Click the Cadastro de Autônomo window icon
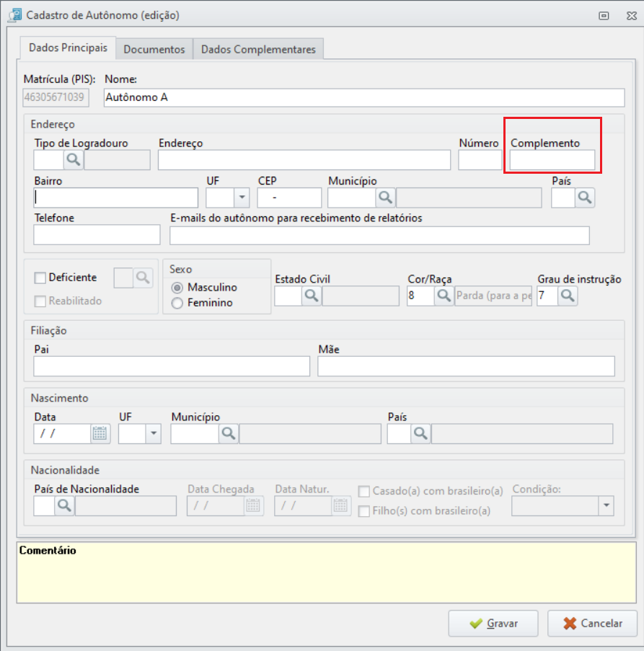The image size is (644, 651). point(15,15)
